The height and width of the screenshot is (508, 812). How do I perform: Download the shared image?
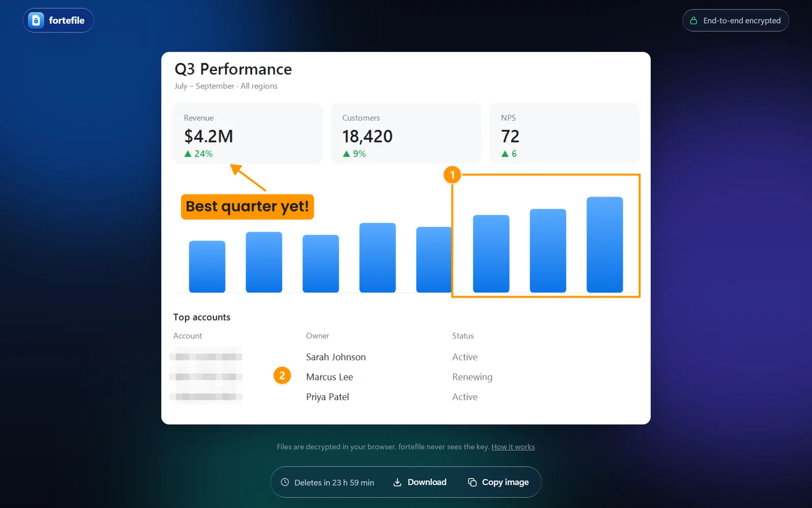point(420,482)
